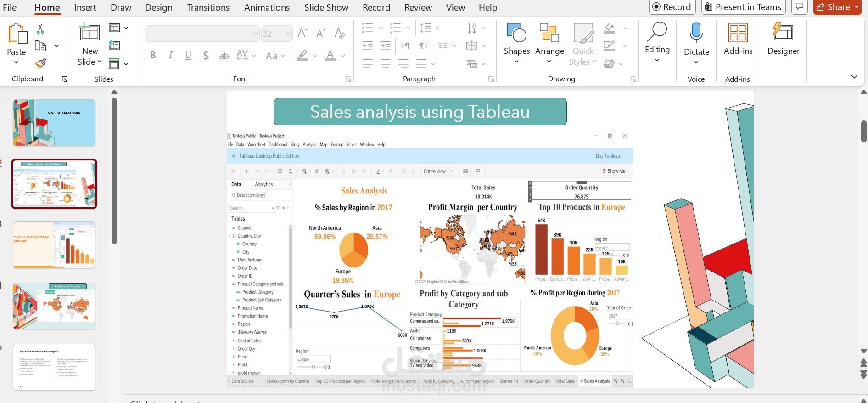Viewport: 868px width, 403px height.
Task: Click Convert to SmartArt icon
Action: [472, 63]
